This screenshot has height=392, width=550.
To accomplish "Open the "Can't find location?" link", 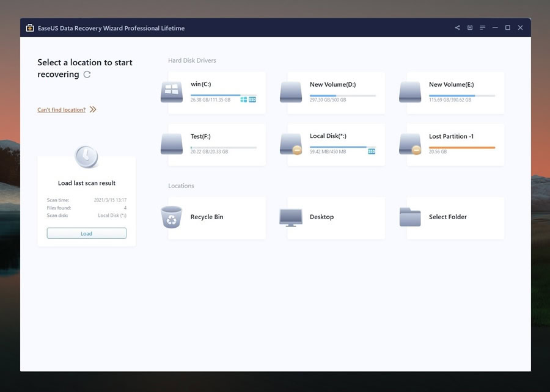I will (x=61, y=110).
